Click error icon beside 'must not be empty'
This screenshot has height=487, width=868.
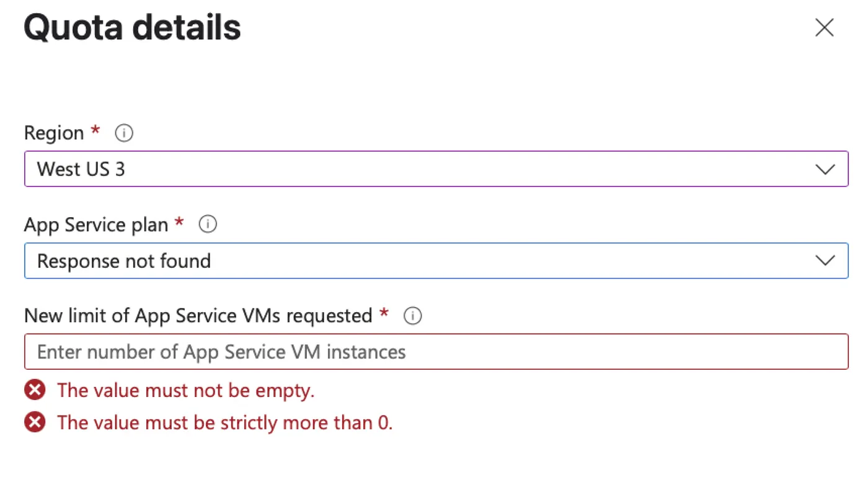35,390
